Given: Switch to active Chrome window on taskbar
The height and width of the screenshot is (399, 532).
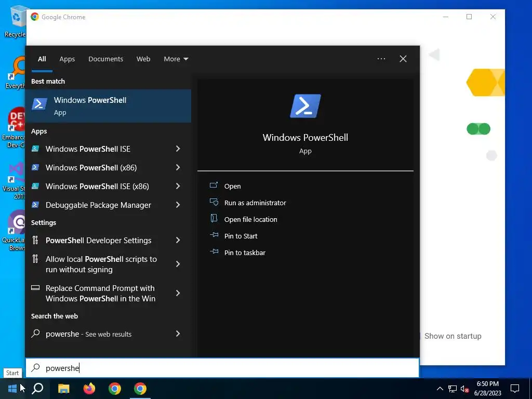Looking at the screenshot, I should pyautogui.click(x=140, y=389).
